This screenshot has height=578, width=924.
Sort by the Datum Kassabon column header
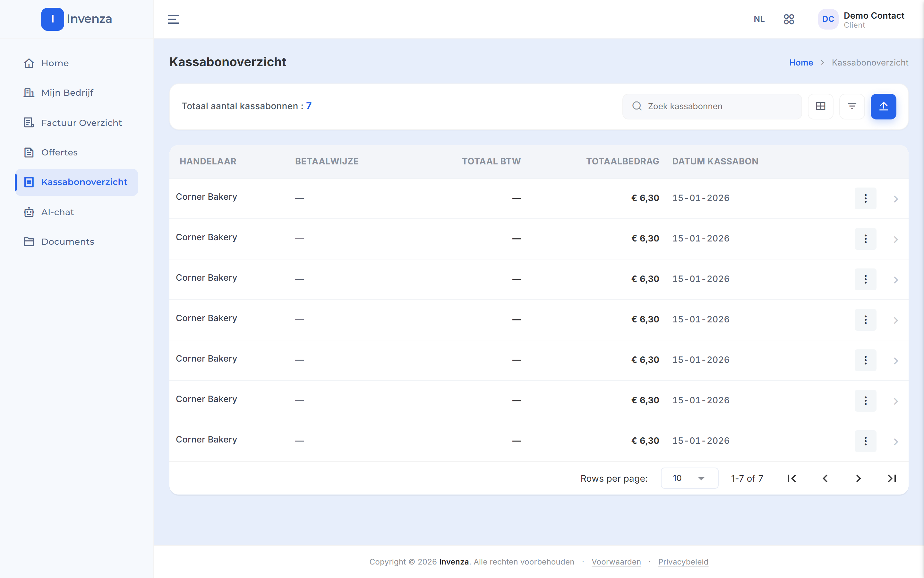tap(715, 161)
